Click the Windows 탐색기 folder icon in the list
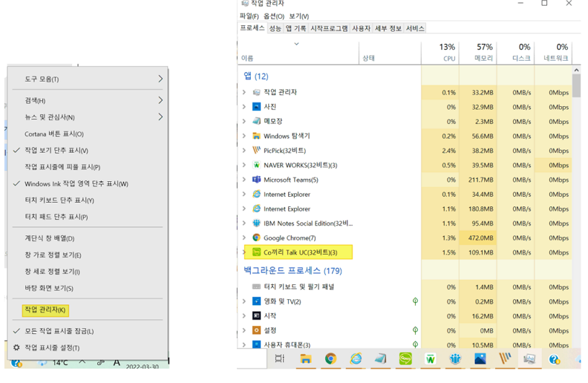Screen dimensions: 588x383 click(257, 136)
